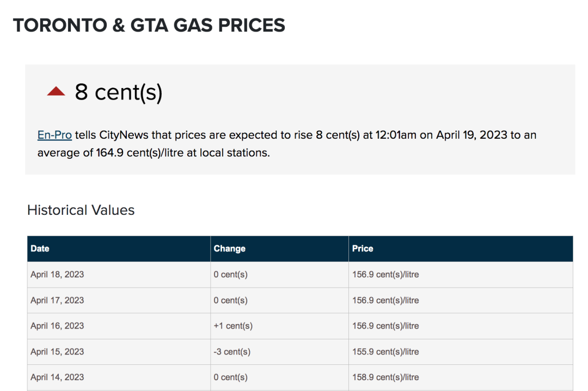Select the April 17, 2023 row date
The height and width of the screenshot is (391, 588).
coord(57,300)
